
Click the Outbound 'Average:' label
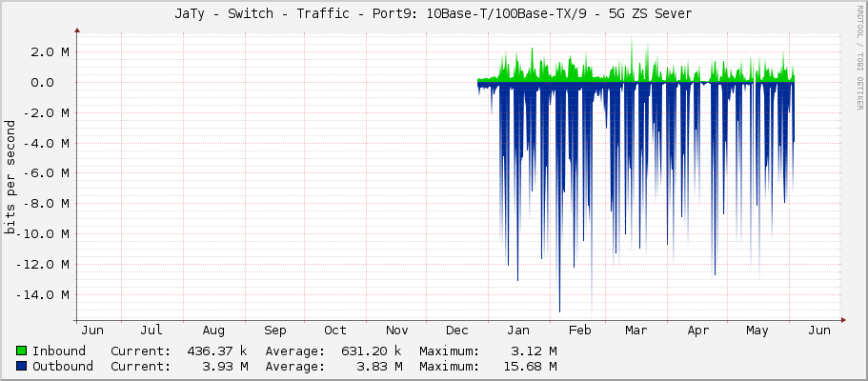pyautogui.click(x=294, y=366)
